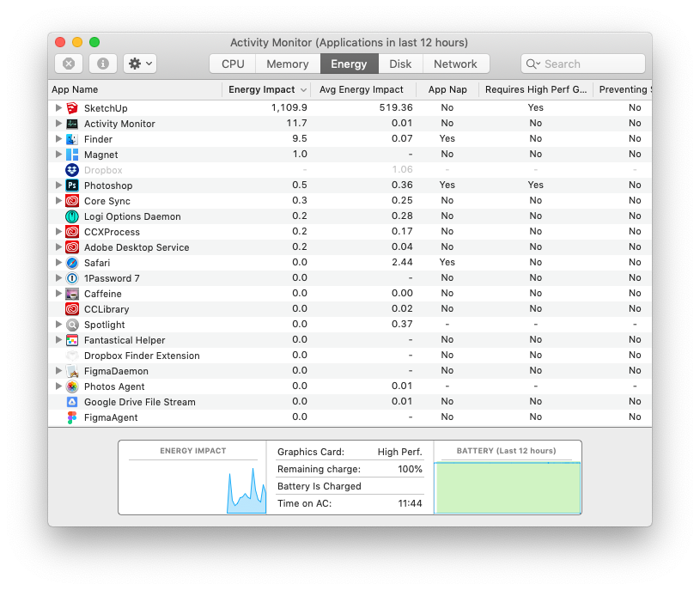The height and width of the screenshot is (590, 700).
Task: Click the Finder icon in the list
Action: coord(72,139)
